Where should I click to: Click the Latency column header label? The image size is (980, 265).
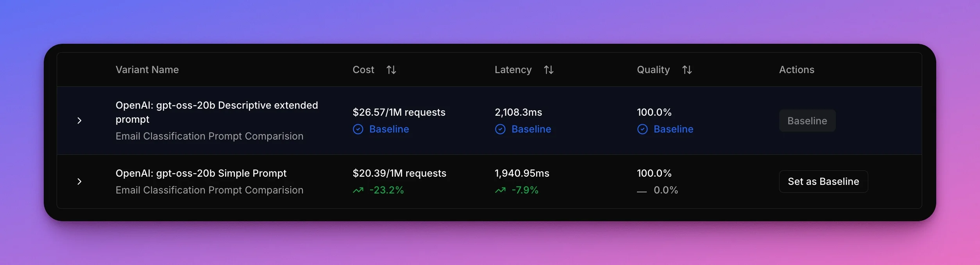[513, 70]
